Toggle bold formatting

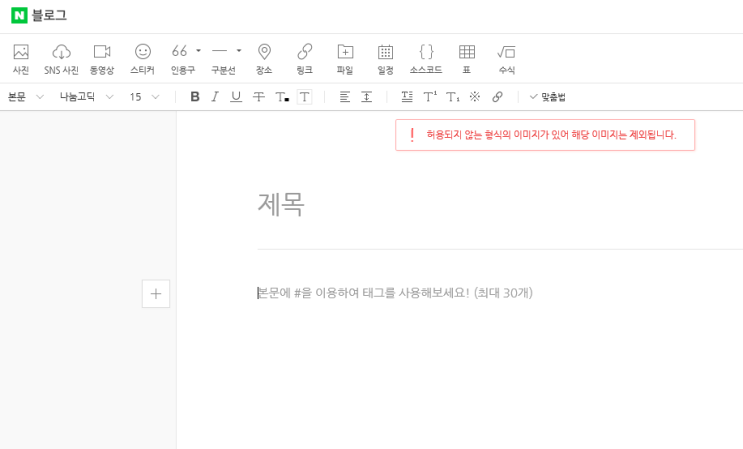[x=195, y=97]
